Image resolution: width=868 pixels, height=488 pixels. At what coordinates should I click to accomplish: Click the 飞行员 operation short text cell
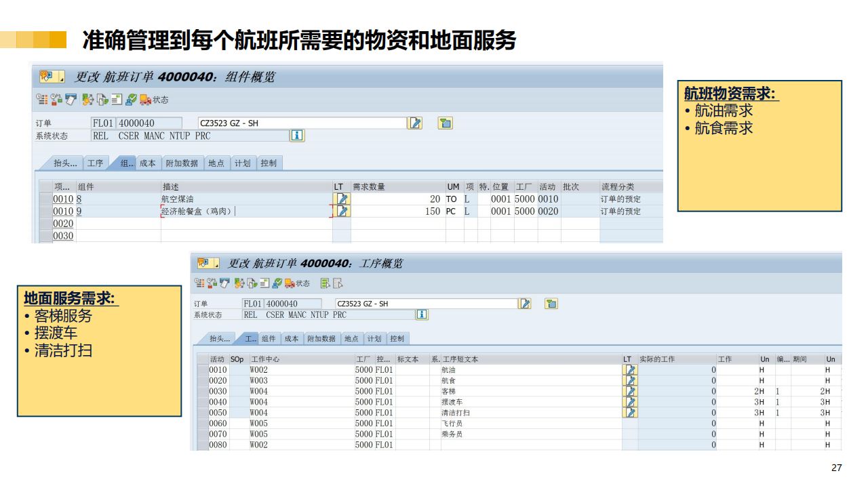click(x=531, y=423)
